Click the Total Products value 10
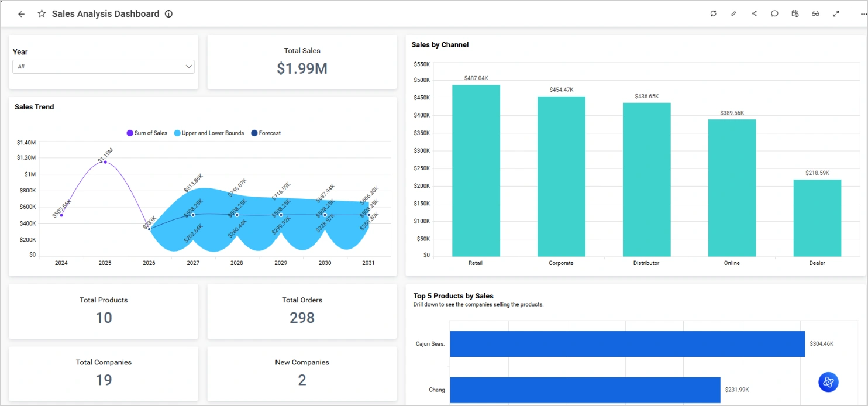The image size is (868, 406). tap(104, 318)
